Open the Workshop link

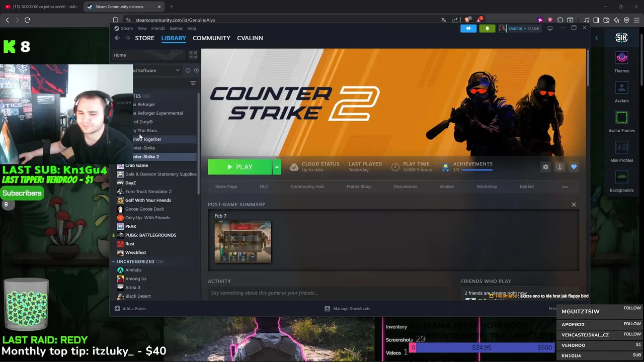click(487, 187)
